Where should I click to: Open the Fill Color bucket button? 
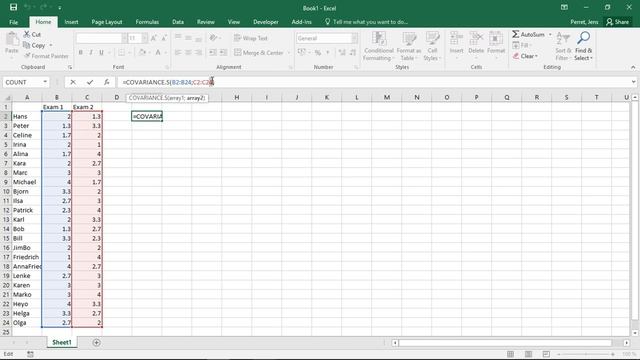tap(142, 53)
